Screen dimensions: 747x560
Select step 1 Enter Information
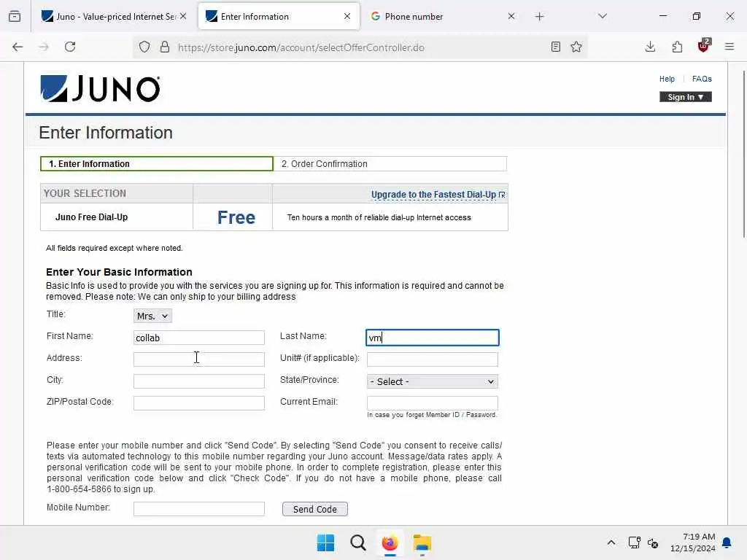coord(157,164)
